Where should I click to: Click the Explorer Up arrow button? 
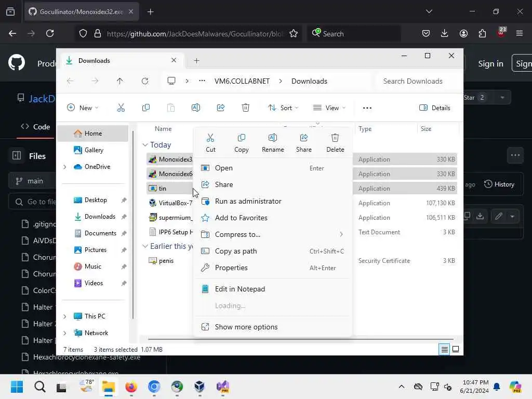(120, 81)
